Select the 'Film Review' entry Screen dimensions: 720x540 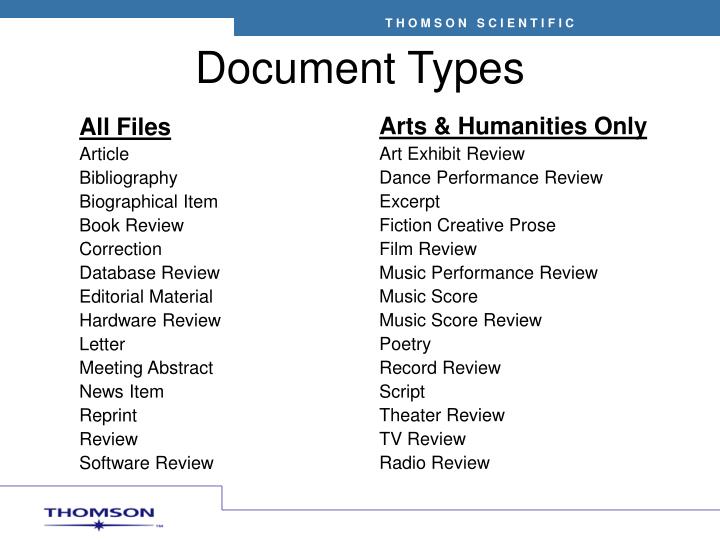point(428,249)
